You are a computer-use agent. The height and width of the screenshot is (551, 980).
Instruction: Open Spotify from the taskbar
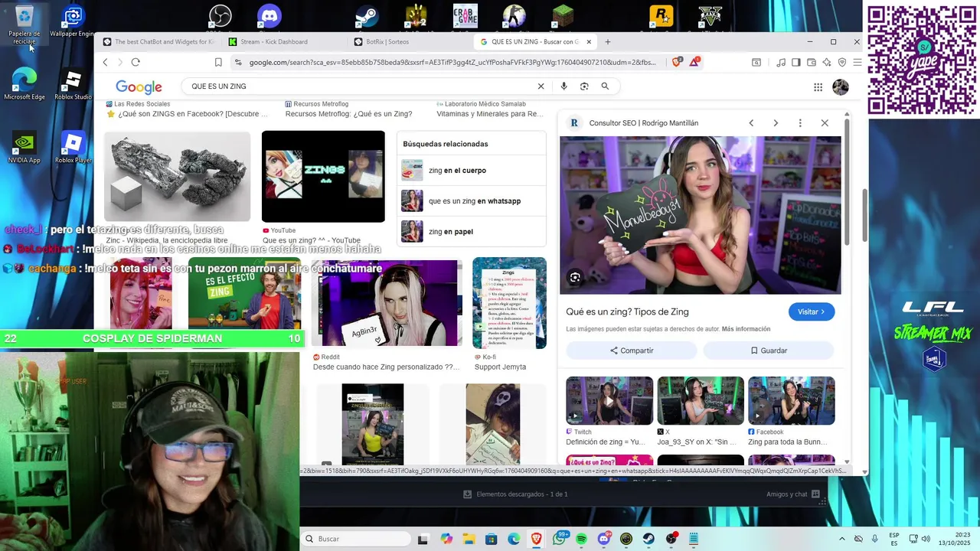pyautogui.click(x=581, y=539)
